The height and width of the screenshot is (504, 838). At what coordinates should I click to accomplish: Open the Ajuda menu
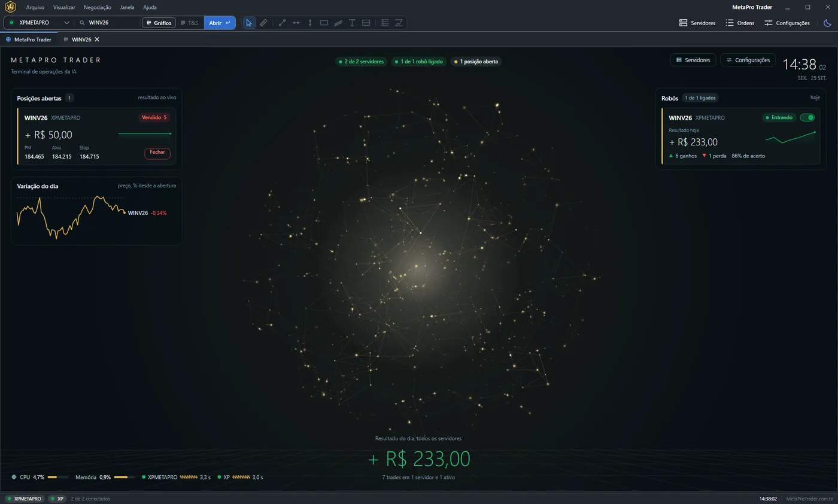150,7
